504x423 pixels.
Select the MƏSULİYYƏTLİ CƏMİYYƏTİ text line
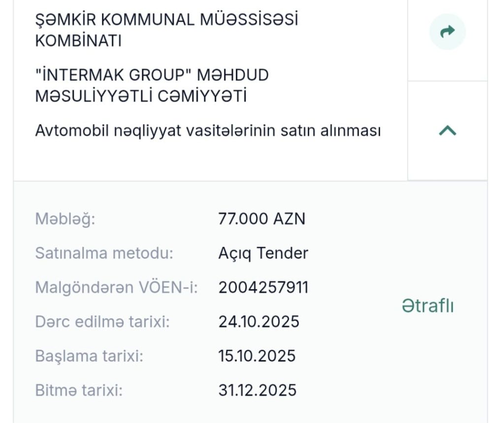pos(141,96)
